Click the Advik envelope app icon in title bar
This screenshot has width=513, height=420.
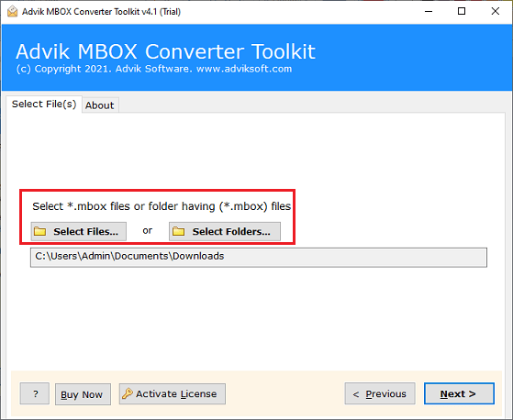point(13,11)
